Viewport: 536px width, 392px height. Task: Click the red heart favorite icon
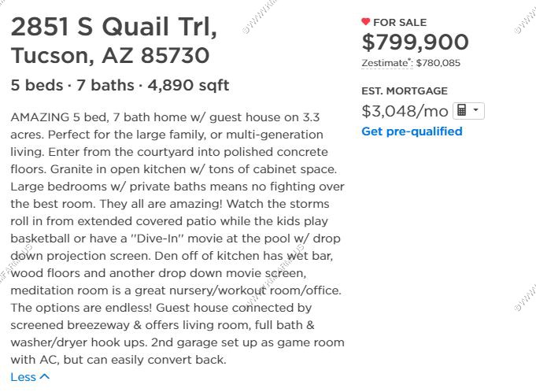(365, 22)
